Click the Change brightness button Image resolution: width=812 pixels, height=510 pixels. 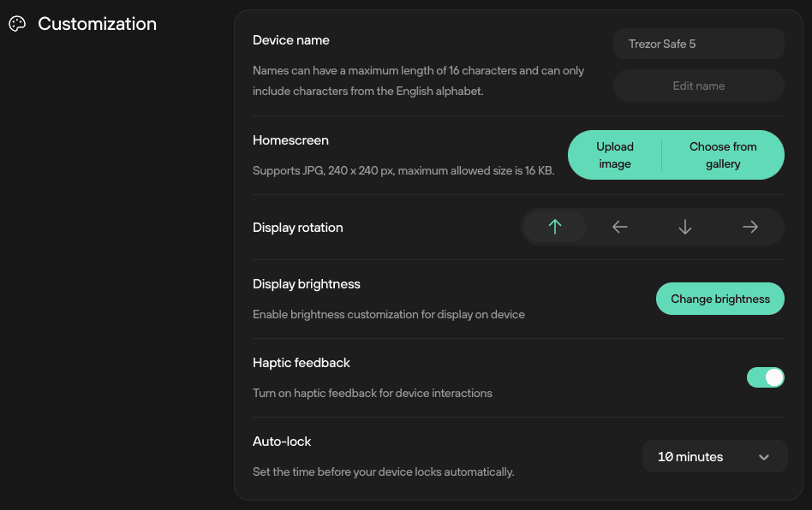tap(720, 299)
